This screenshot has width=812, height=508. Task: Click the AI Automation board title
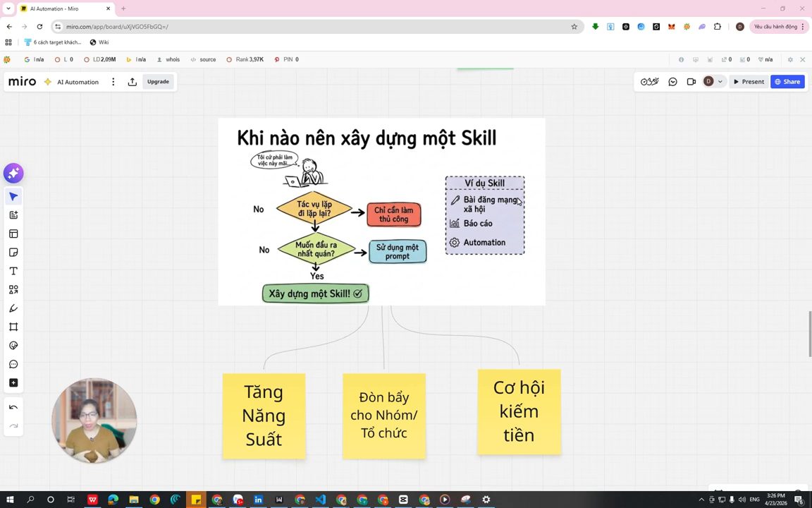[x=78, y=82]
